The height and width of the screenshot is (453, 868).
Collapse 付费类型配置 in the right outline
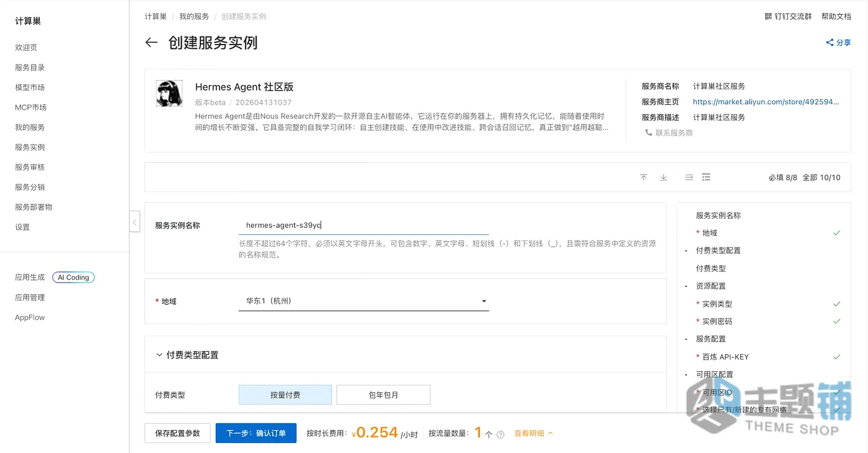pyautogui.click(x=686, y=251)
